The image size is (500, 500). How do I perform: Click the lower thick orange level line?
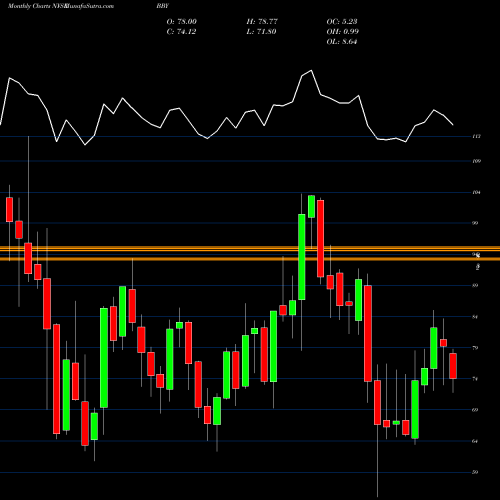250,259
